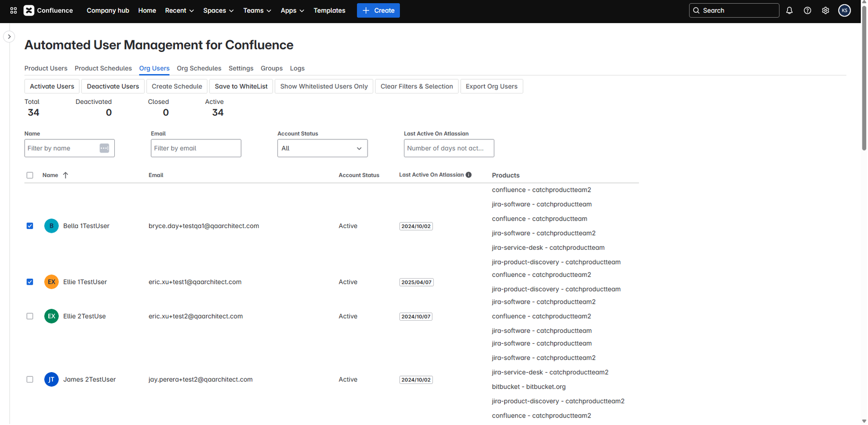This screenshot has height=425, width=868.
Task: Click the Filter by email field
Action: [x=196, y=148]
